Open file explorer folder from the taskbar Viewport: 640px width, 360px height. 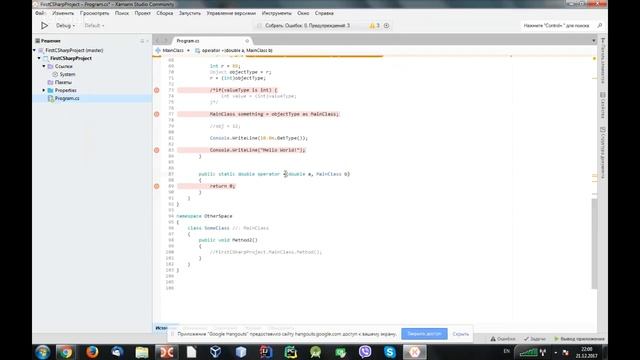142,352
